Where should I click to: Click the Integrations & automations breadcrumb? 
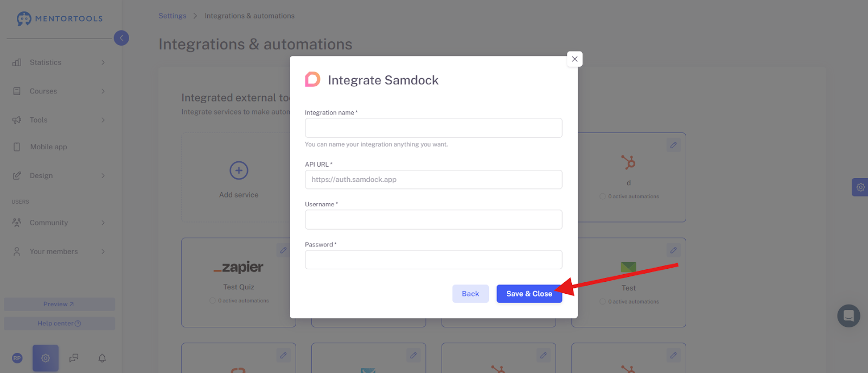click(250, 16)
